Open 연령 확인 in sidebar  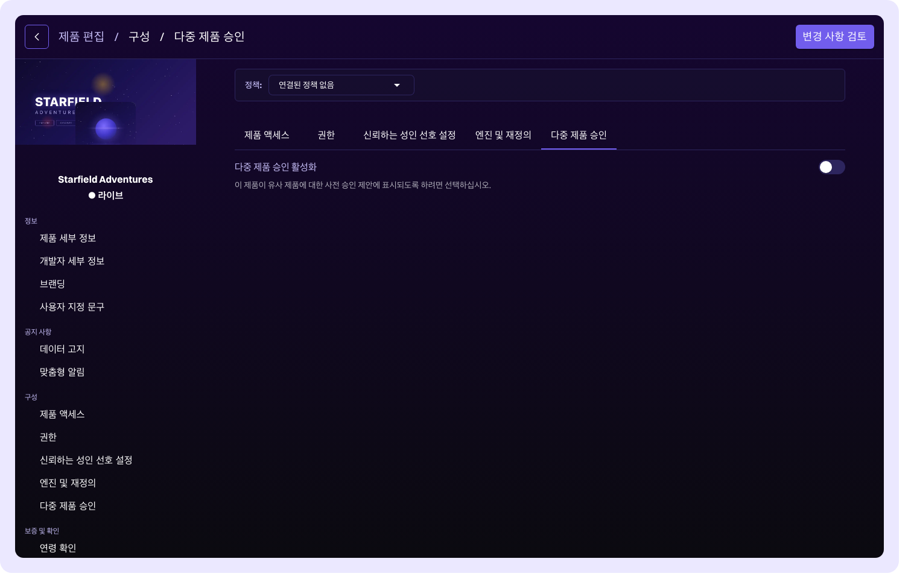[x=58, y=548]
